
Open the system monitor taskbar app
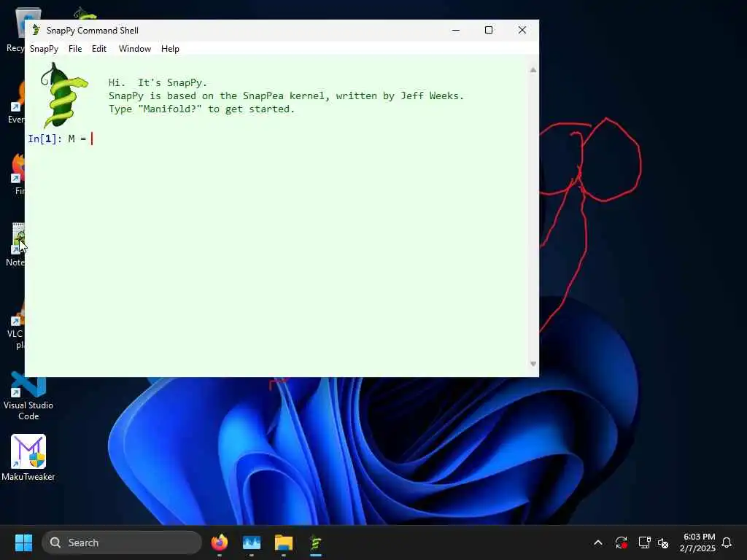coord(252,542)
